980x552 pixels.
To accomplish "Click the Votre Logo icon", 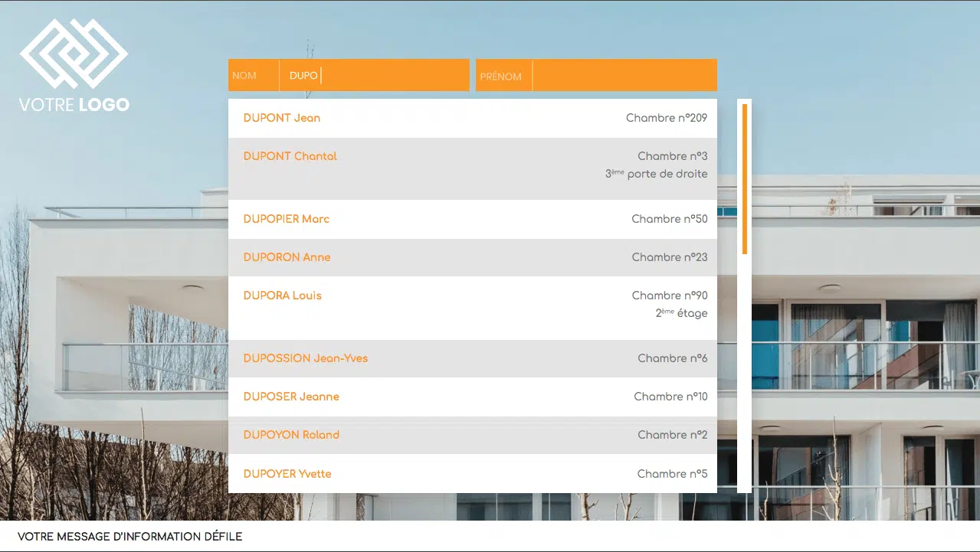I will (x=74, y=65).
